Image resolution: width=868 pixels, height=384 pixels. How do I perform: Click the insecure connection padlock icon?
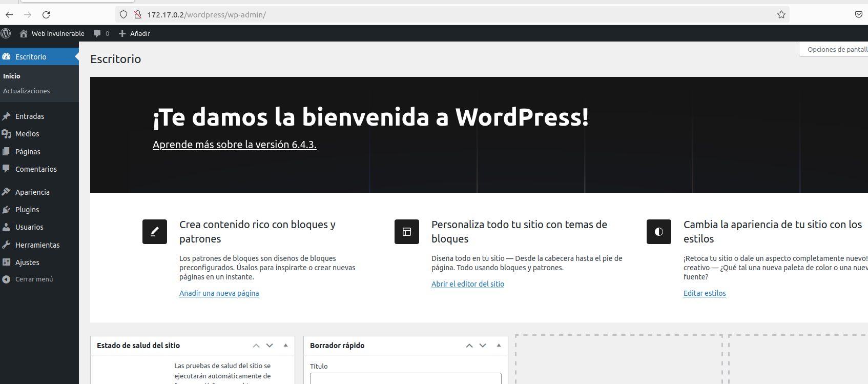[x=137, y=14]
